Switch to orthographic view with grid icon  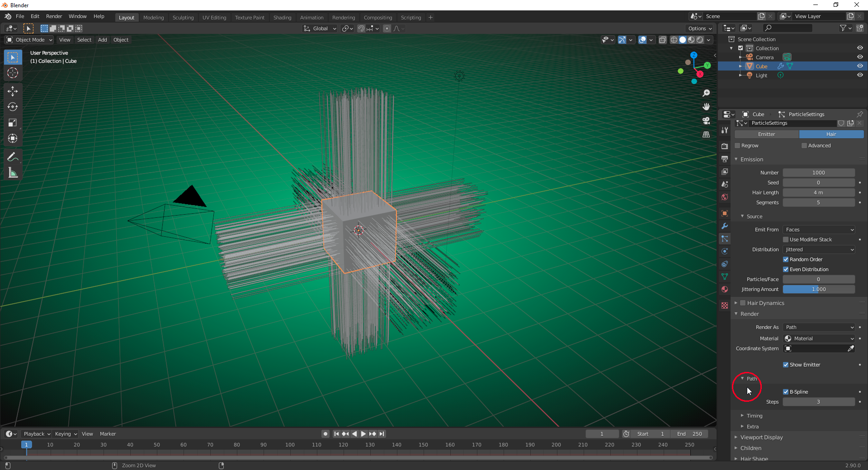tap(706, 135)
